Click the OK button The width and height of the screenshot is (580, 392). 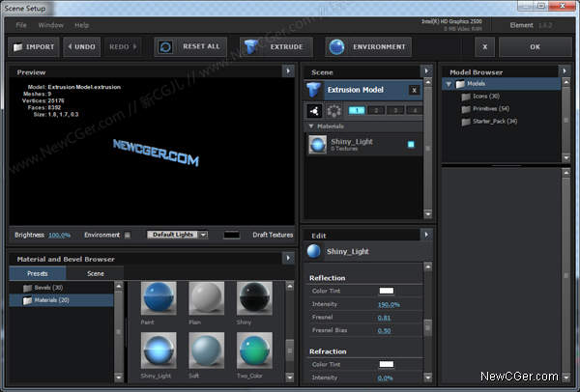point(535,47)
